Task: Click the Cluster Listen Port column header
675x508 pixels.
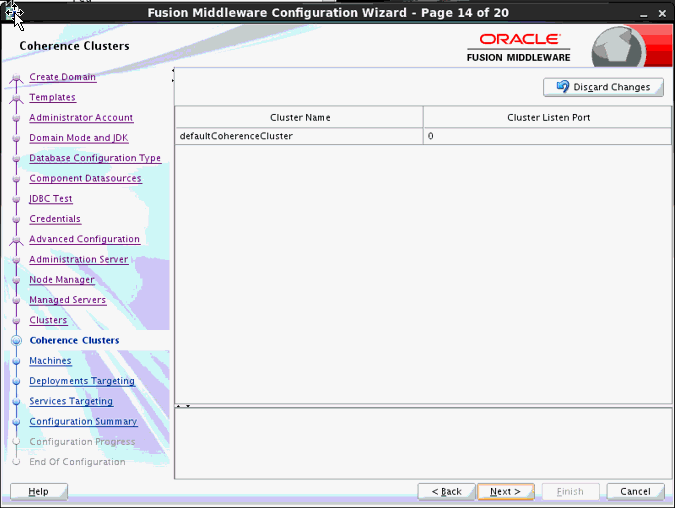Action: pos(547,117)
